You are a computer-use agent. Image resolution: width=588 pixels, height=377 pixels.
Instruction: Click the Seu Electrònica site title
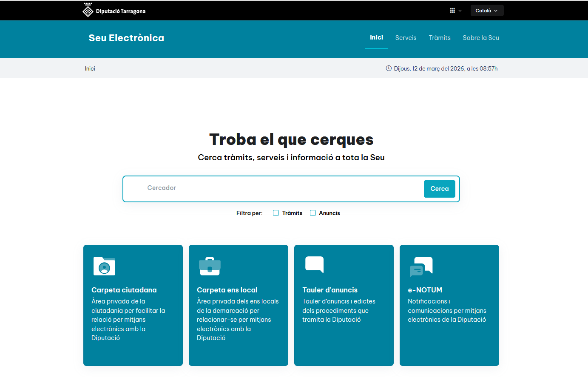click(x=126, y=38)
